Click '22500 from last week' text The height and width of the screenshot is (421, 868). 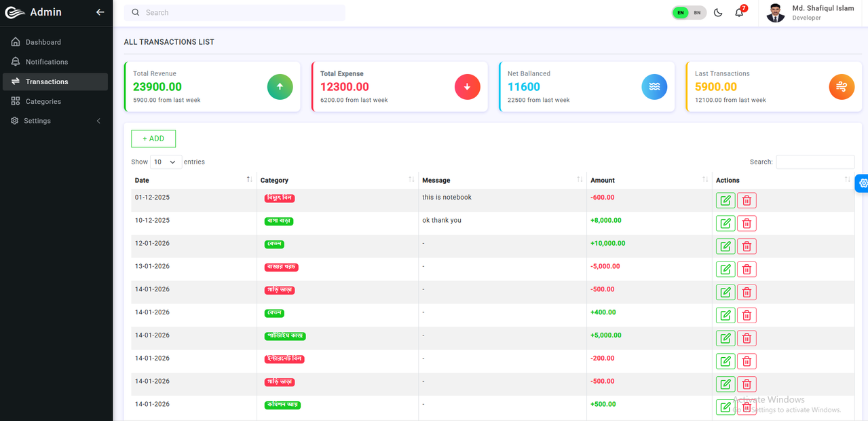(x=539, y=100)
